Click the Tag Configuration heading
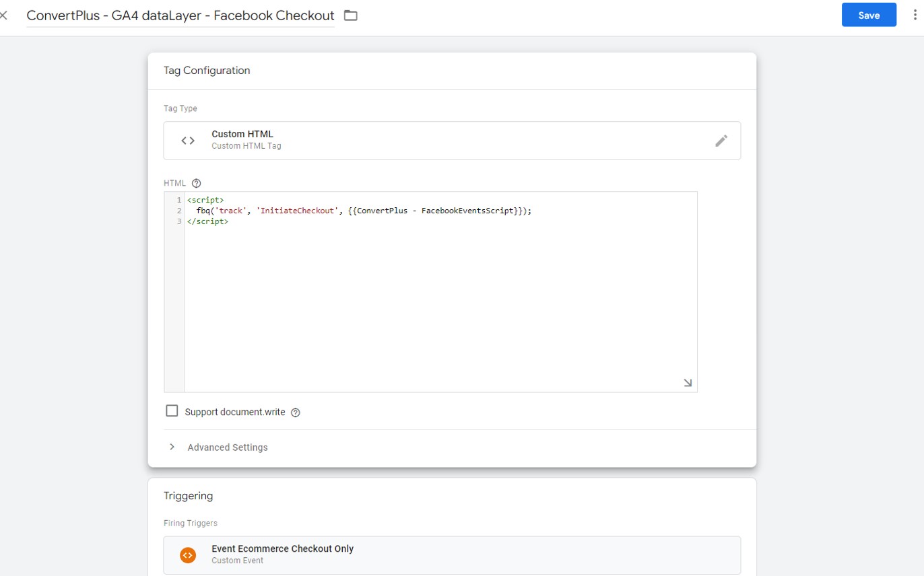 pyautogui.click(x=207, y=70)
